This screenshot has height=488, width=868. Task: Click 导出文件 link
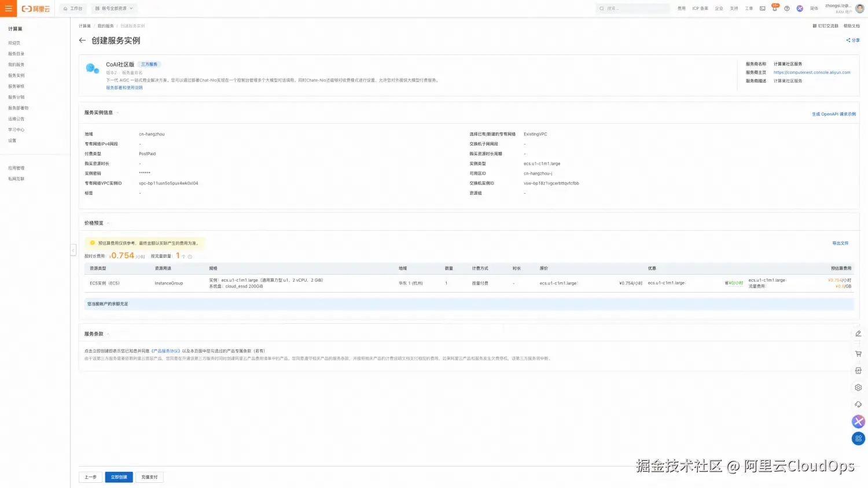tap(840, 243)
